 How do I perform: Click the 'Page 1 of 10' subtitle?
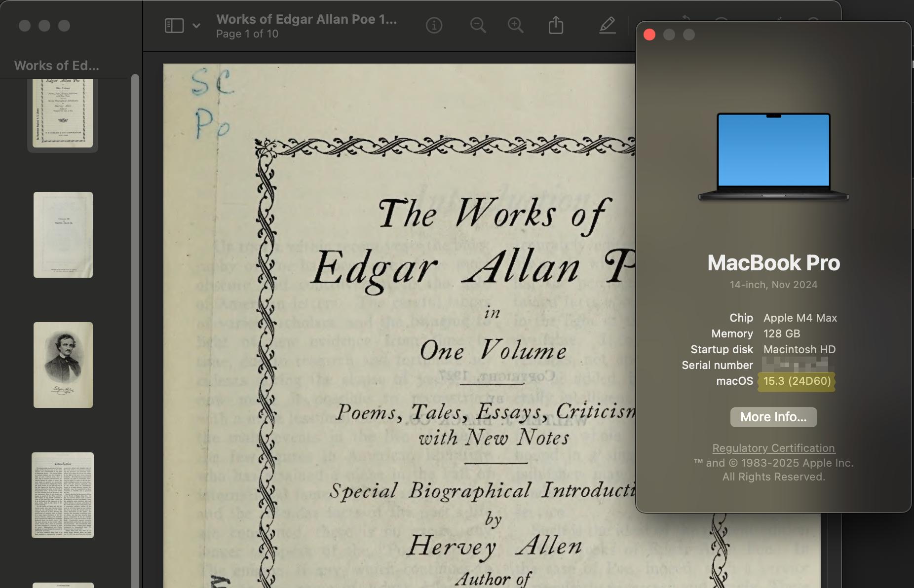247,34
